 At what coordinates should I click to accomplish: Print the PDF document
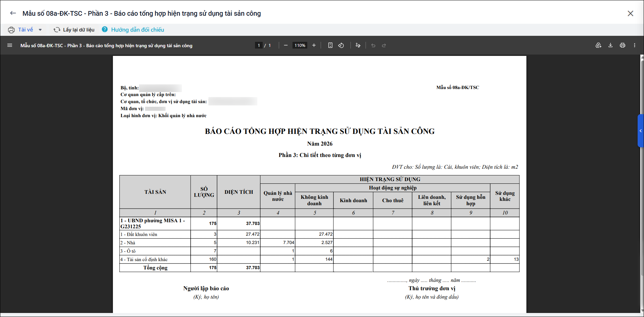[623, 45]
